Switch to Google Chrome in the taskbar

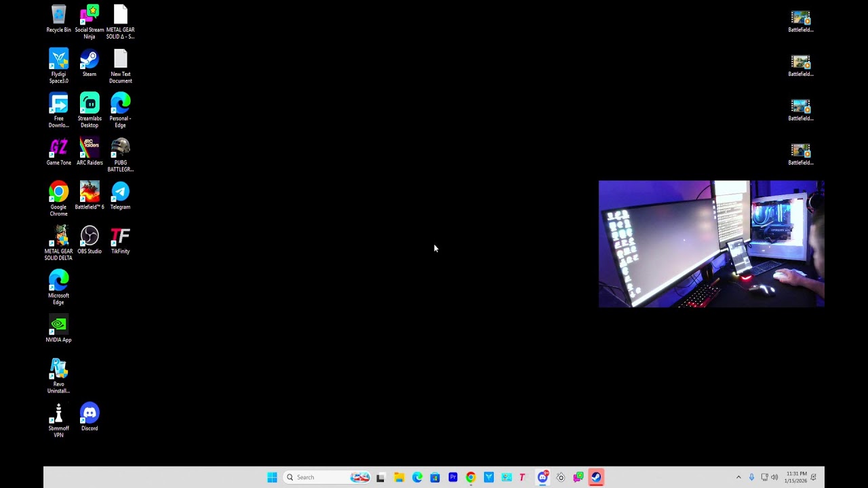tap(471, 477)
